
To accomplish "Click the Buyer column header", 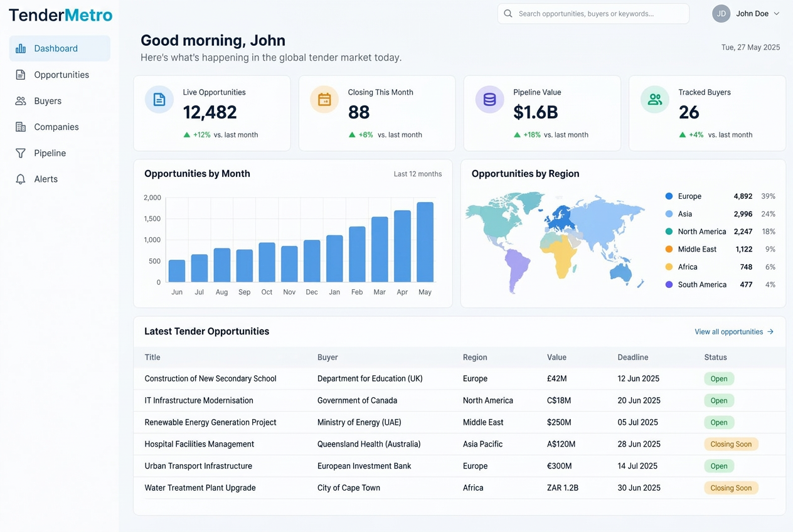I will 327,358.
